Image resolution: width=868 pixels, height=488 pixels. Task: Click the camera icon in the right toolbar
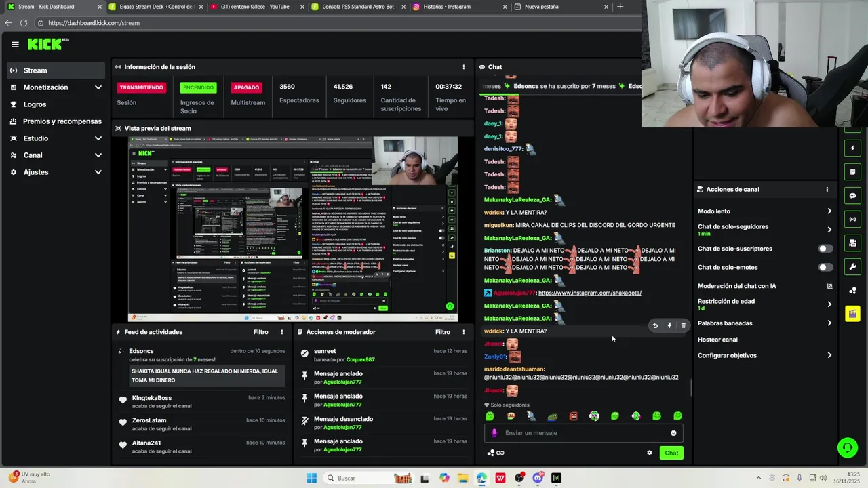click(x=852, y=243)
